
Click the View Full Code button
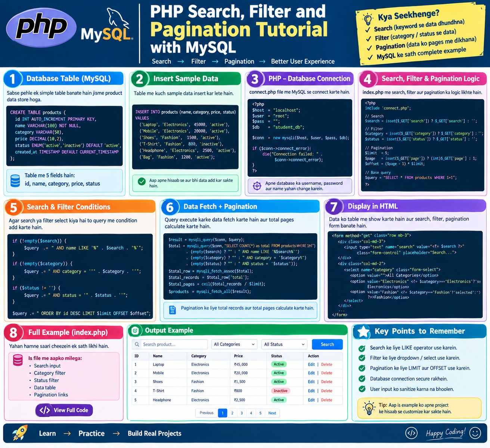point(64,410)
